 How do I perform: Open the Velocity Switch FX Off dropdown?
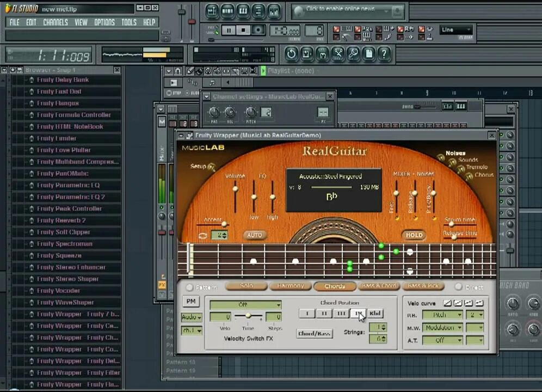(245, 305)
